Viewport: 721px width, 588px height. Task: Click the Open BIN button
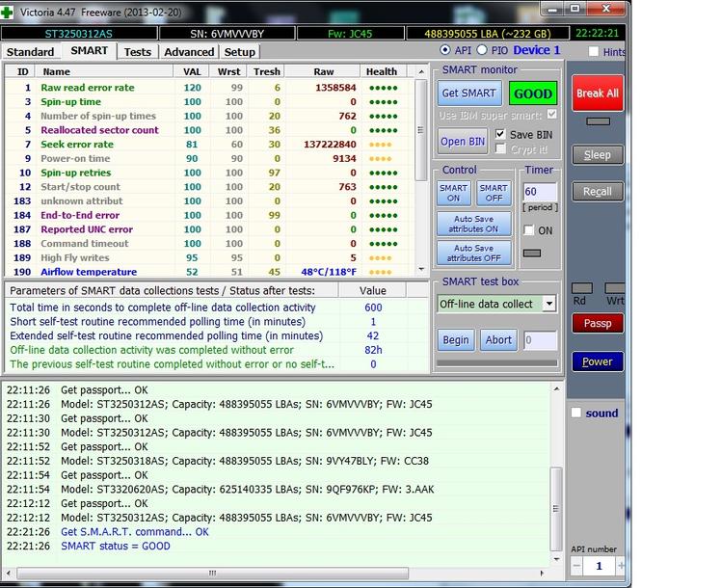(x=462, y=141)
